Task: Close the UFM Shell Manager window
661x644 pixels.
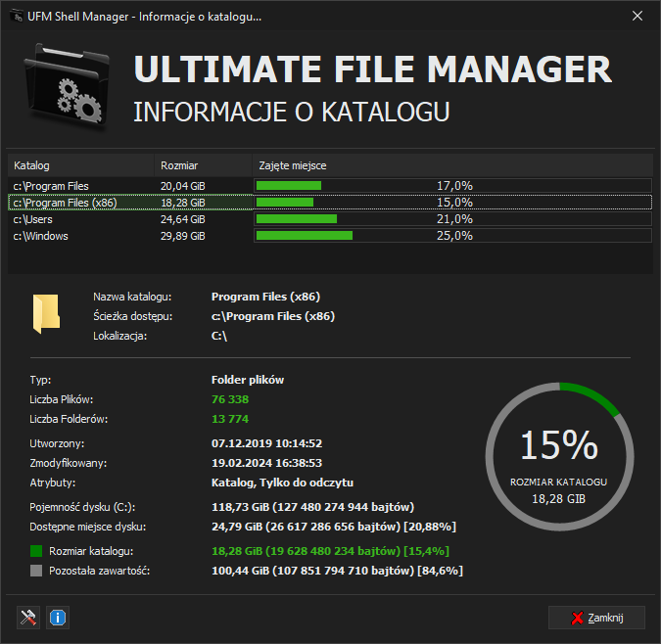Action: (637, 16)
